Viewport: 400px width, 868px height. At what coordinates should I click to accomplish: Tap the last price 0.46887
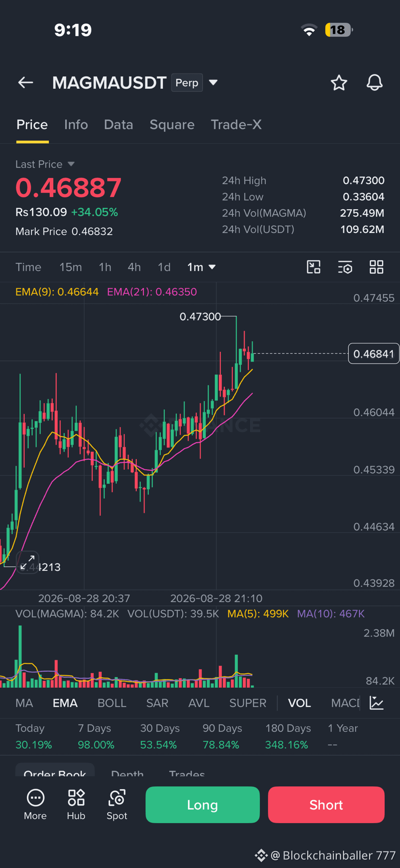(69, 188)
